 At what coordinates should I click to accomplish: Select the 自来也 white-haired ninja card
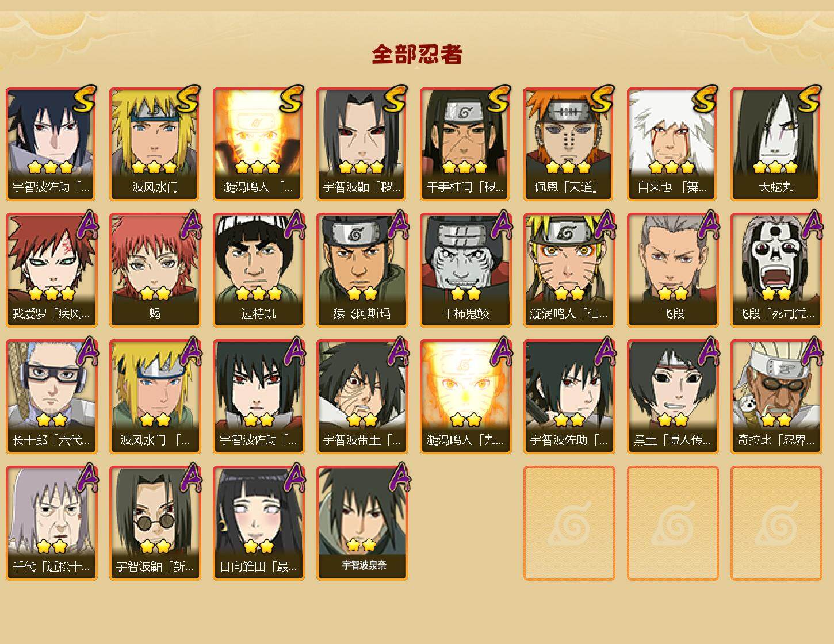pos(672,144)
